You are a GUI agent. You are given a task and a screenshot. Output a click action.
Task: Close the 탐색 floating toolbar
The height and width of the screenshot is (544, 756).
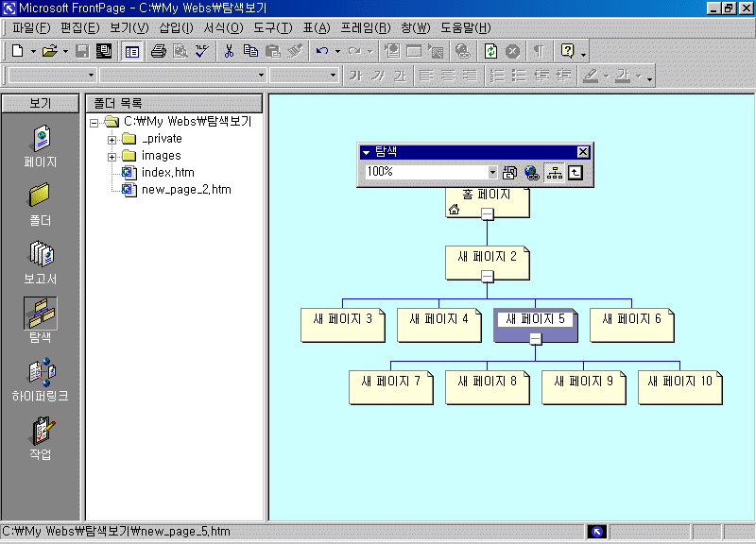point(583,152)
